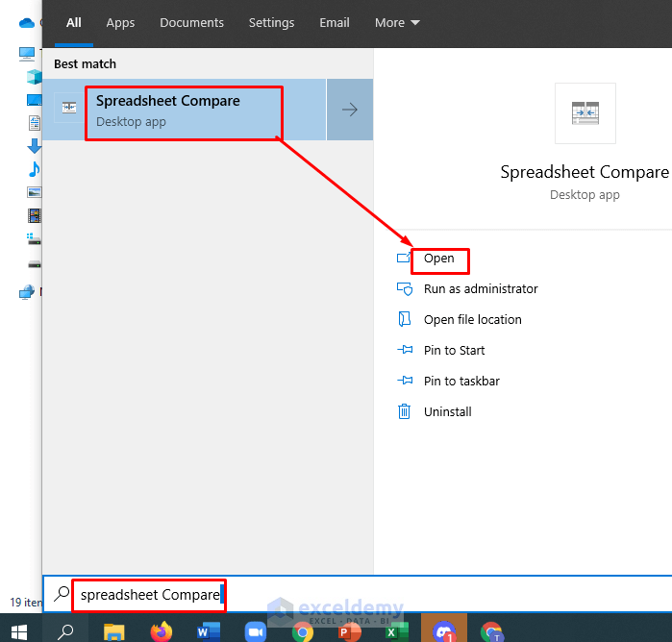Viewport: 672px width, 642px height.
Task: Click the Uninstall option
Action: click(447, 412)
